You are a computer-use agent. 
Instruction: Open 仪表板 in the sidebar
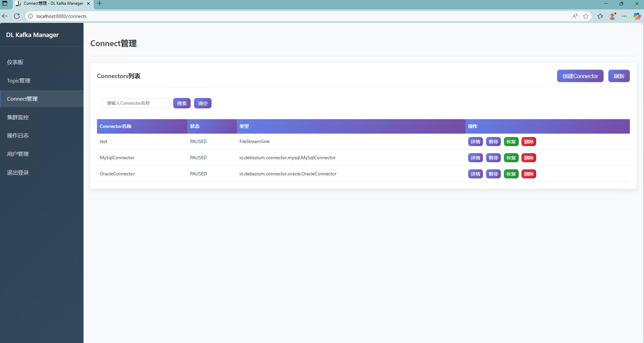pyautogui.click(x=42, y=62)
